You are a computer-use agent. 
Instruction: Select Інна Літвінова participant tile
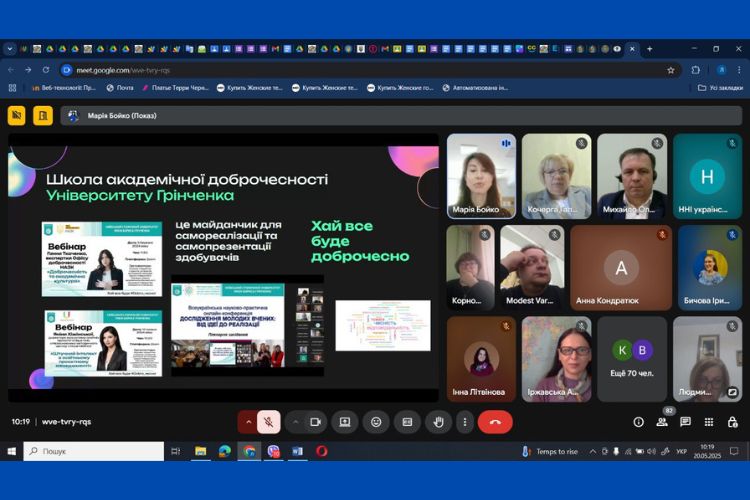(x=481, y=359)
